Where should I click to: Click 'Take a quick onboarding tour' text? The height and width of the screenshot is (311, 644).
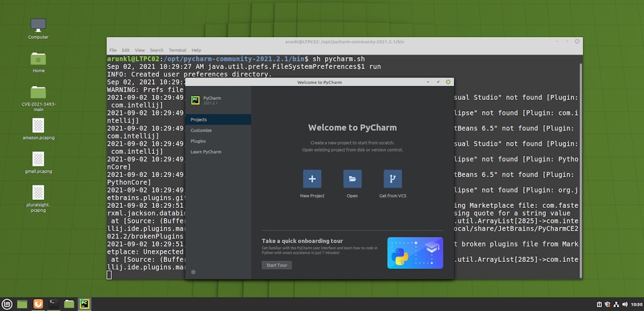303,241
